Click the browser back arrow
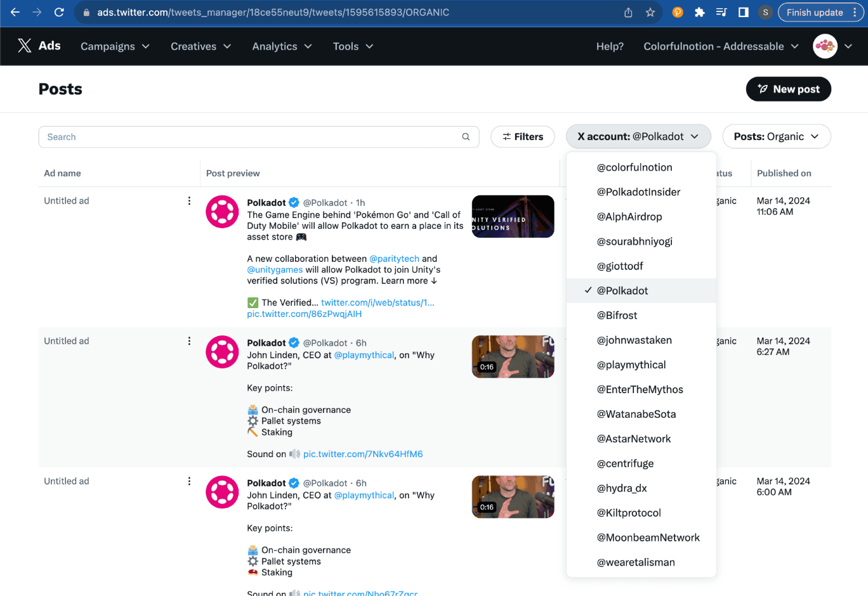 click(15, 12)
